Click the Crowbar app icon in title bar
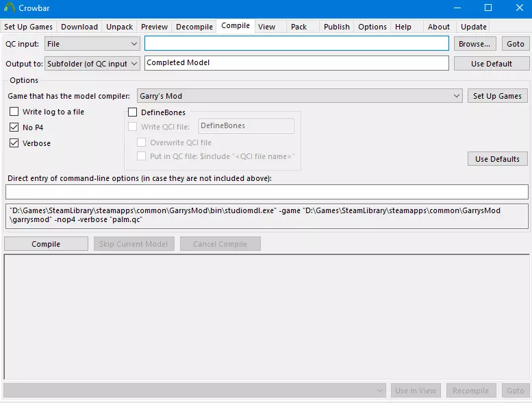The width and height of the screenshot is (532, 403). coord(10,8)
